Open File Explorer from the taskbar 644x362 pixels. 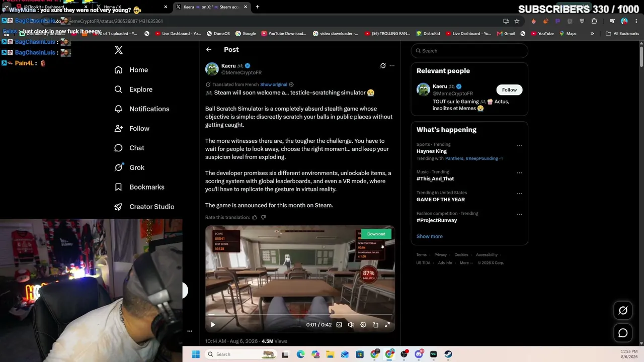(330, 354)
